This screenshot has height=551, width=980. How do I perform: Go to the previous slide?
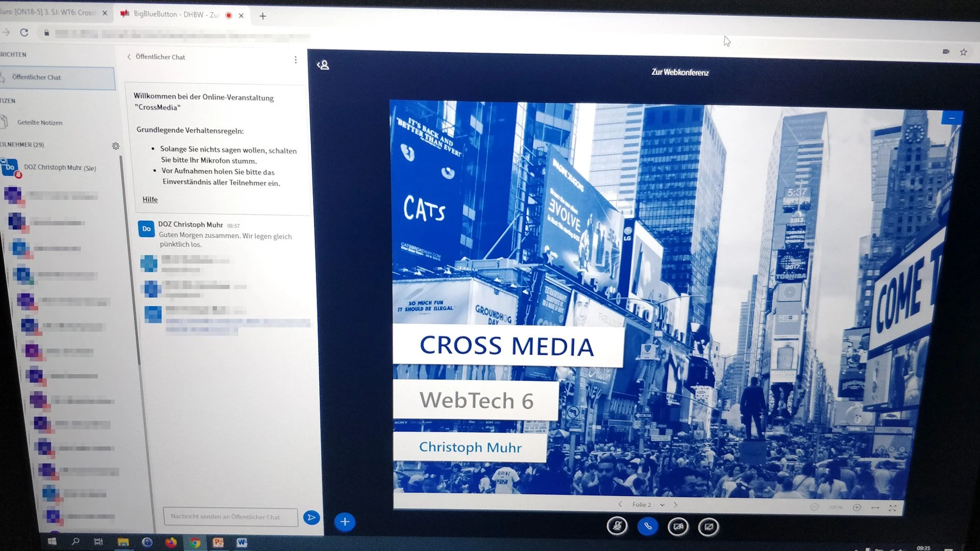[x=620, y=504]
